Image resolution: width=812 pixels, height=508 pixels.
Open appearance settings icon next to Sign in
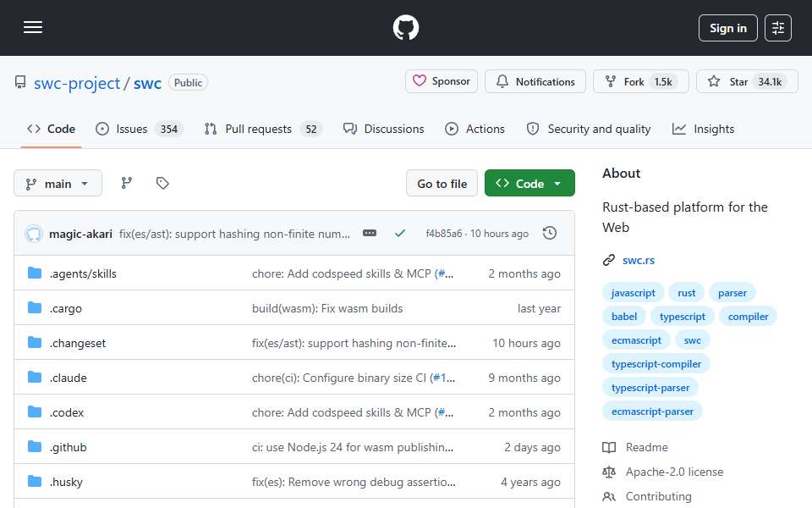[x=778, y=28]
